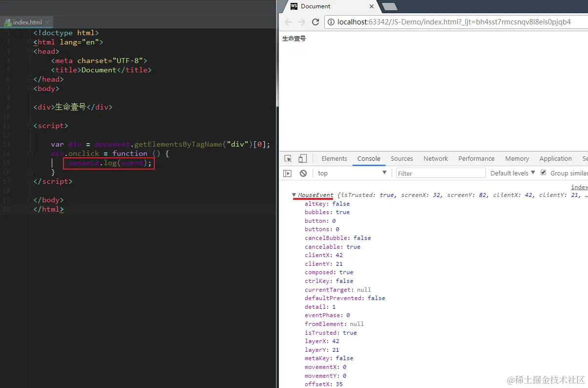
Task: Select the ctrlKey: false property
Action: [329, 281]
